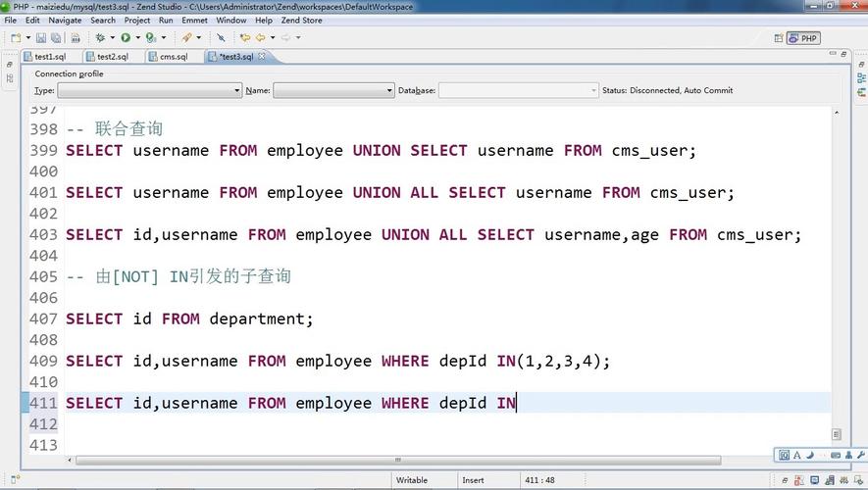Maximize the editor area
Image resolution: width=868 pixels, height=490 pixels.
(x=843, y=54)
